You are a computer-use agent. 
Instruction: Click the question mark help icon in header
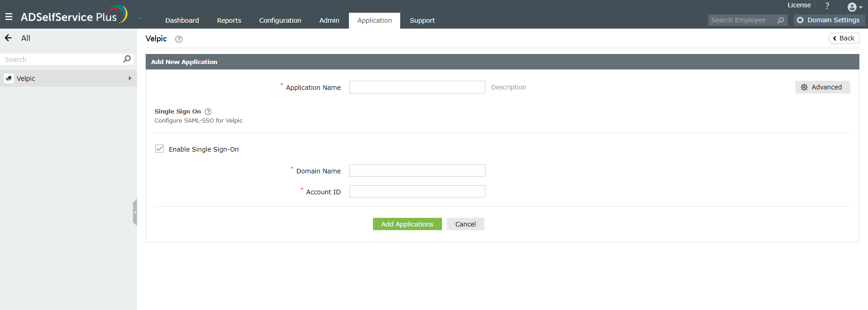tap(827, 6)
